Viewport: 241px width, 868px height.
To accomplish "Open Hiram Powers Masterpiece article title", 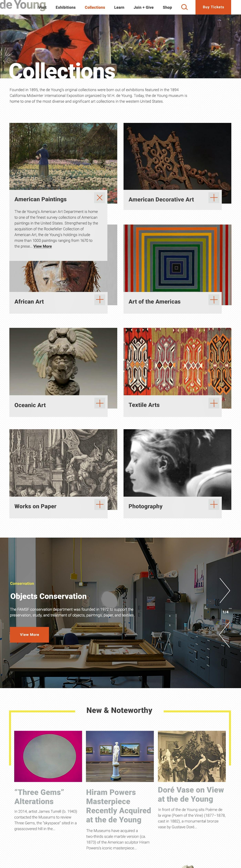I will tap(118, 806).
